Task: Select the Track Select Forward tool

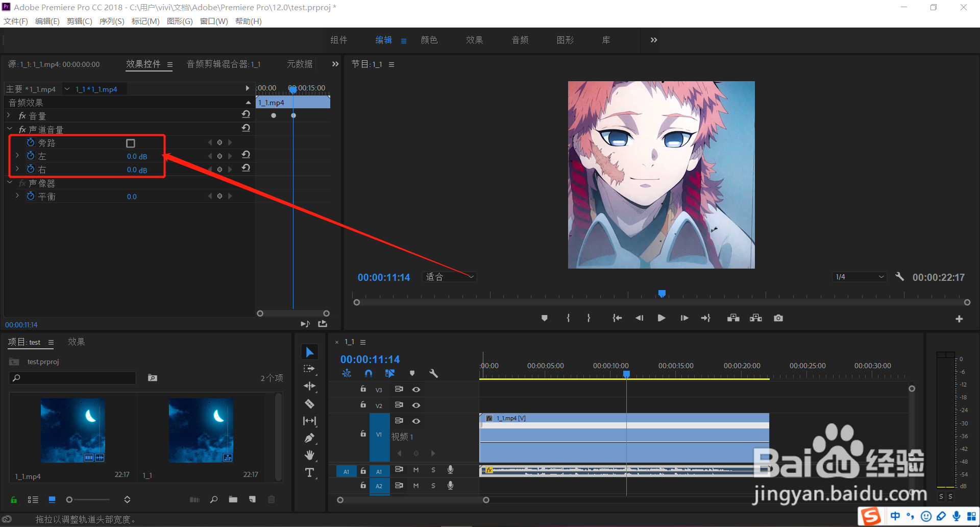Action: 309,369
